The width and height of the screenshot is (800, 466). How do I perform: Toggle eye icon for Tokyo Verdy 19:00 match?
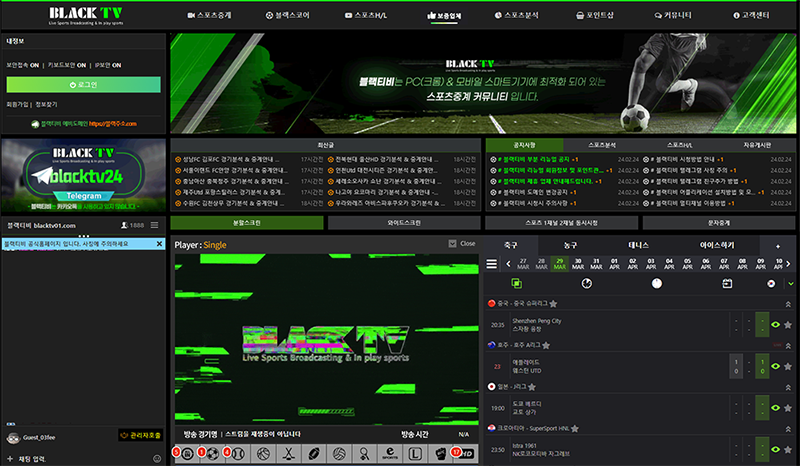[776, 408]
